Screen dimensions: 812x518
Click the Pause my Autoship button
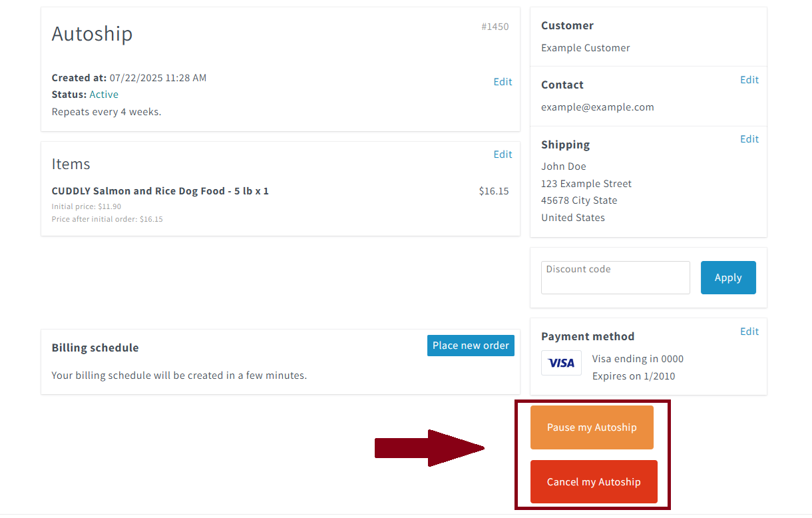(x=592, y=427)
